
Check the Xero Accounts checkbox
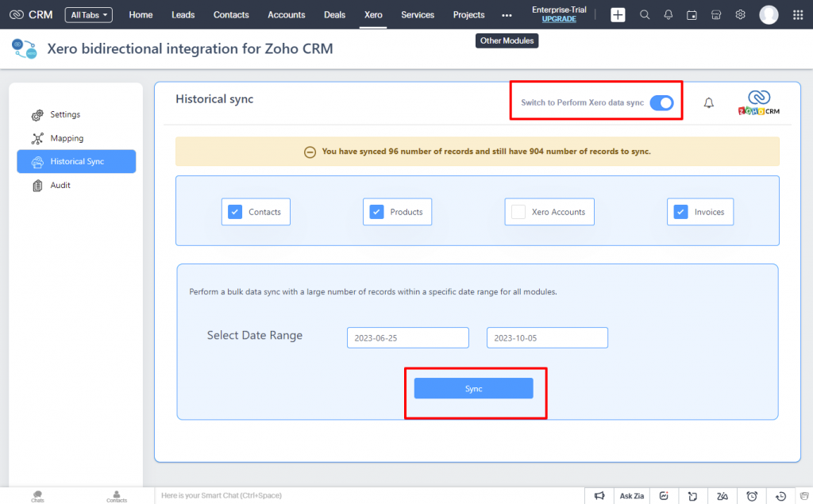[518, 212]
